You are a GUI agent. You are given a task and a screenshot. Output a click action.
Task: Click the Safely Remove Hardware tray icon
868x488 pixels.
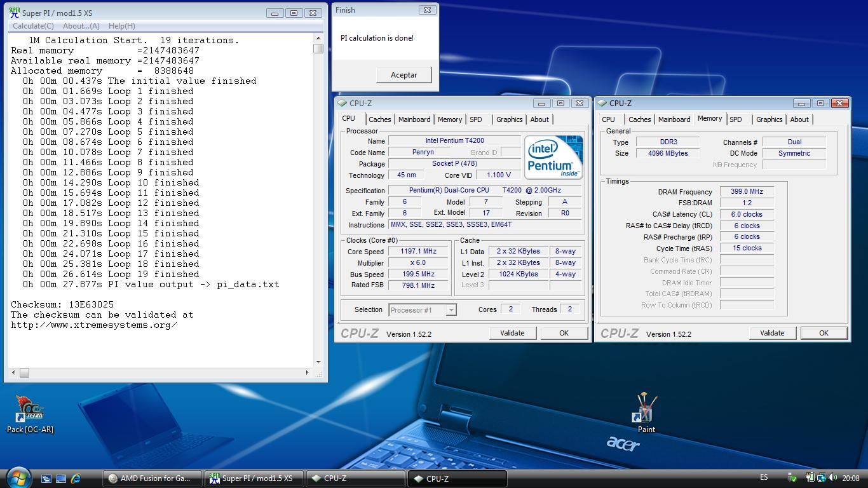[x=792, y=478]
